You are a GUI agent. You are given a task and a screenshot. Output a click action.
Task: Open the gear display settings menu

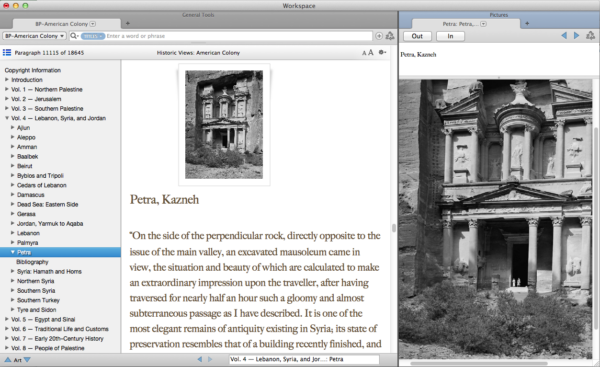[x=382, y=52]
